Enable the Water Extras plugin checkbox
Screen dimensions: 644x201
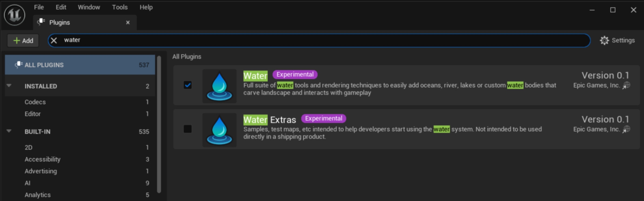pyautogui.click(x=188, y=129)
